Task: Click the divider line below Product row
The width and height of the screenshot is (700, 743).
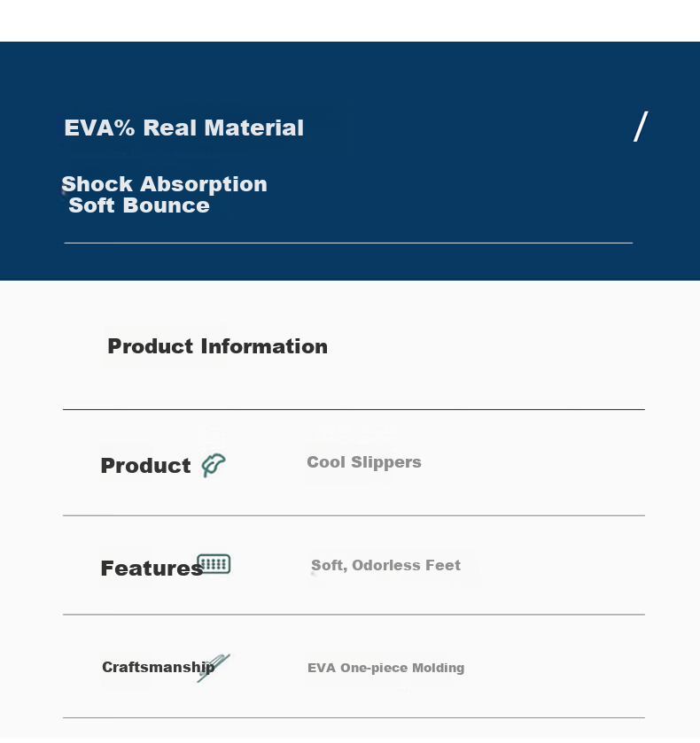Action: tap(354, 515)
